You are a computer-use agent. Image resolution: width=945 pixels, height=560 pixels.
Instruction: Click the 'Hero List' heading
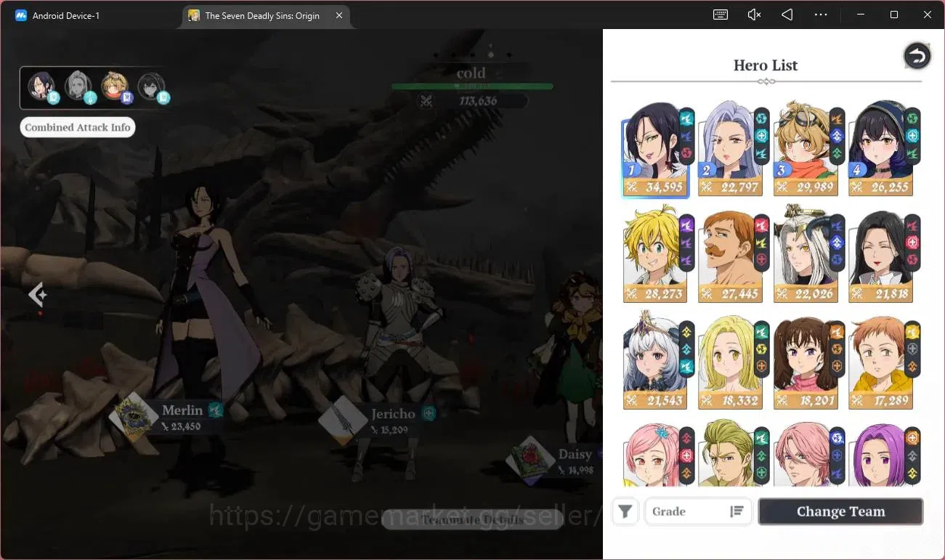pos(766,65)
